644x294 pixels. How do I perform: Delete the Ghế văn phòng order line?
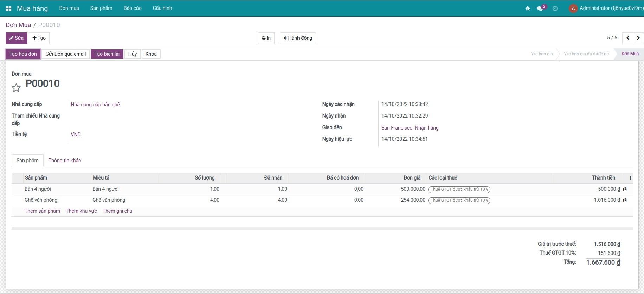[625, 200]
